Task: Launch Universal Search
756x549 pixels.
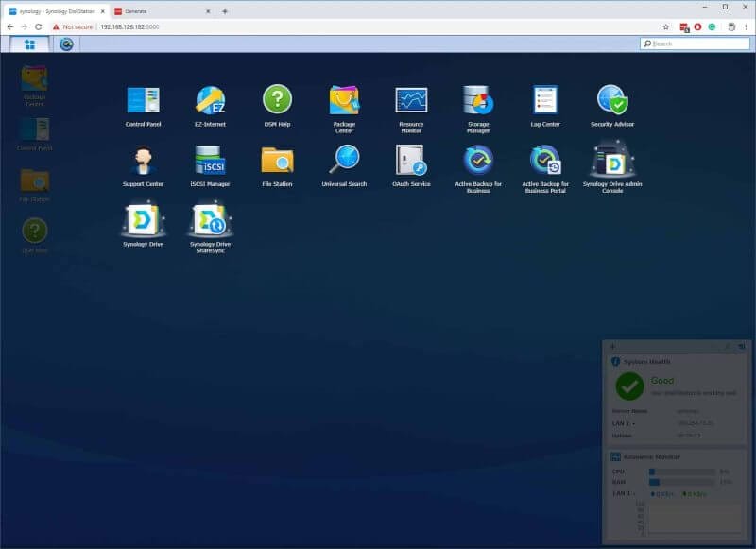Action: point(343,163)
